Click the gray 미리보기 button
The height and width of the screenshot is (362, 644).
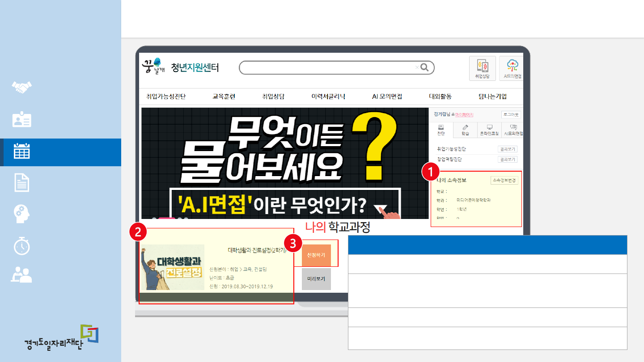coord(316,279)
